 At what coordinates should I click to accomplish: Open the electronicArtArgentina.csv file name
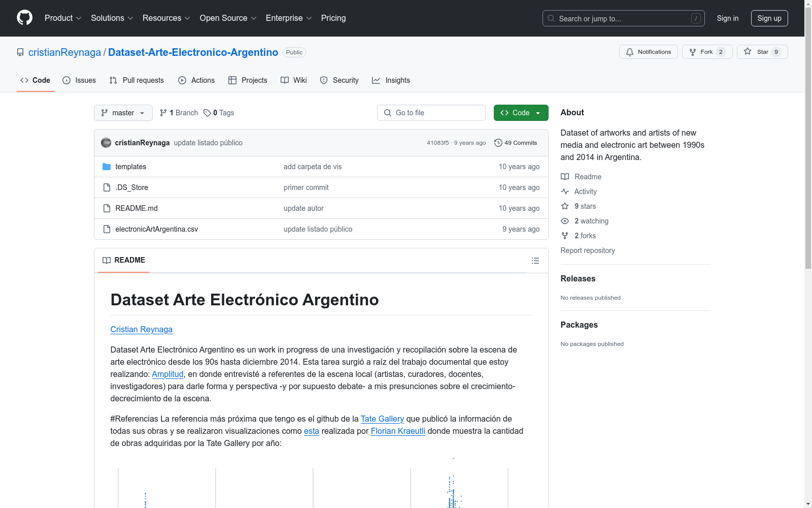(157, 229)
